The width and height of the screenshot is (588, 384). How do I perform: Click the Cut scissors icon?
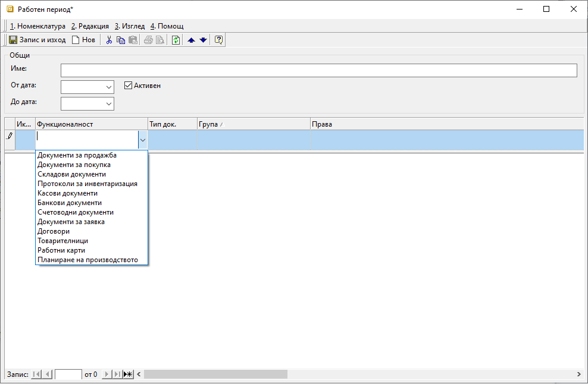[x=109, y=40]
